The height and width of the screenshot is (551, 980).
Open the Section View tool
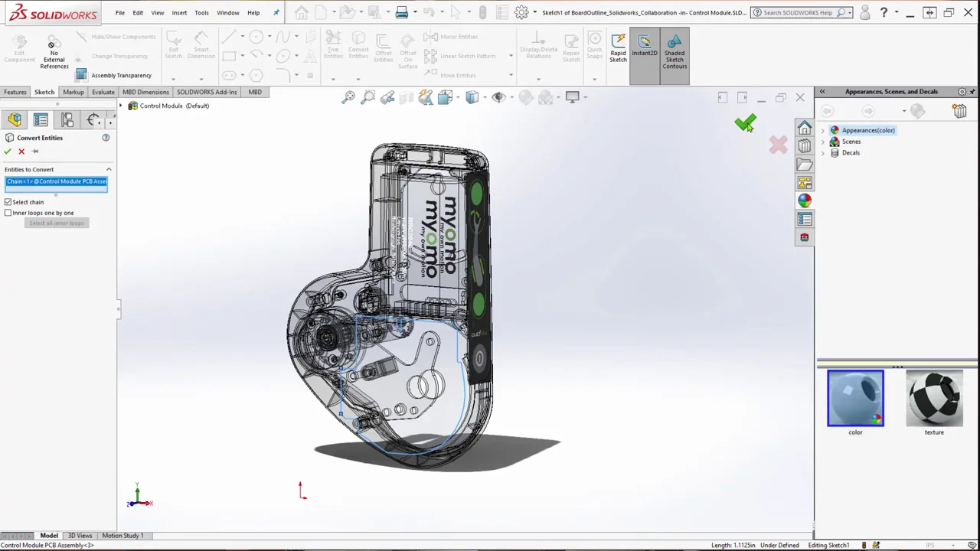click(406, 97)
